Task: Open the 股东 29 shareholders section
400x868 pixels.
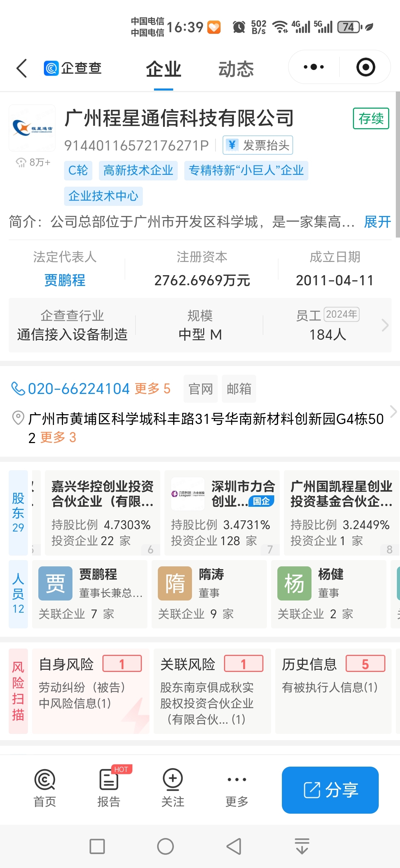Action: [18, 512]
